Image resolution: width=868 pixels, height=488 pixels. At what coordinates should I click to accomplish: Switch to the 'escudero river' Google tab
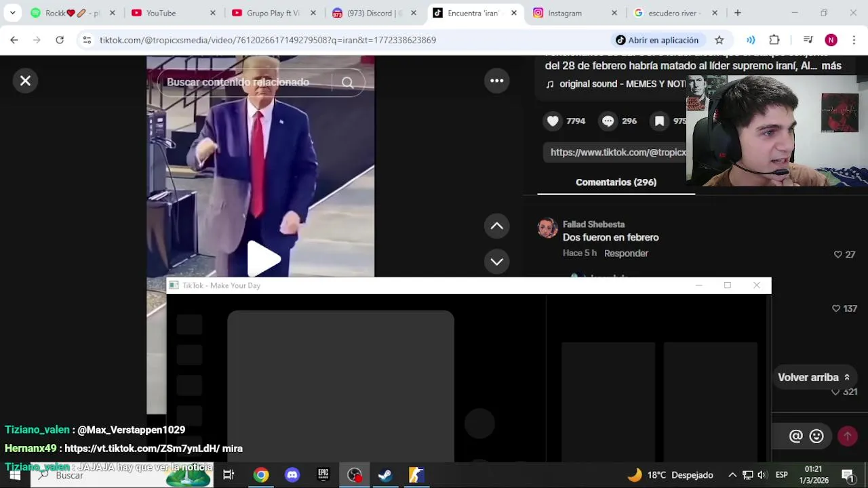674,13
